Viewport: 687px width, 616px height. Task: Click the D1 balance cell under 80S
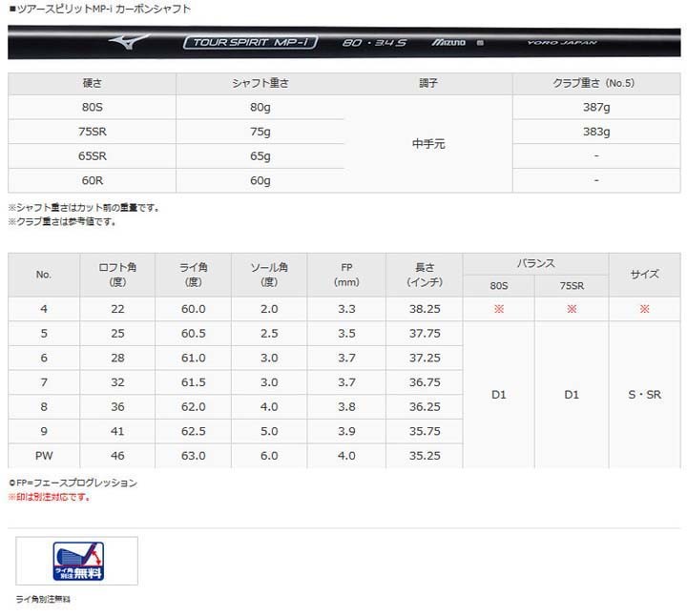(499, 395)
